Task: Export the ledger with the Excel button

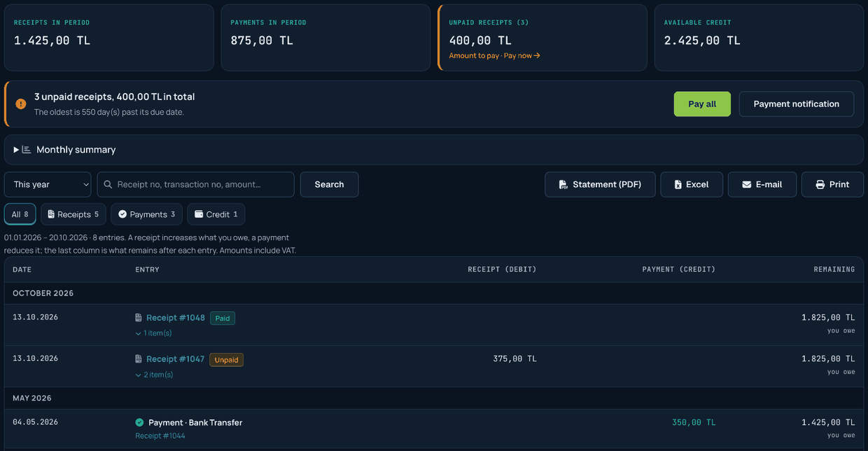Action: pos(692,184)
